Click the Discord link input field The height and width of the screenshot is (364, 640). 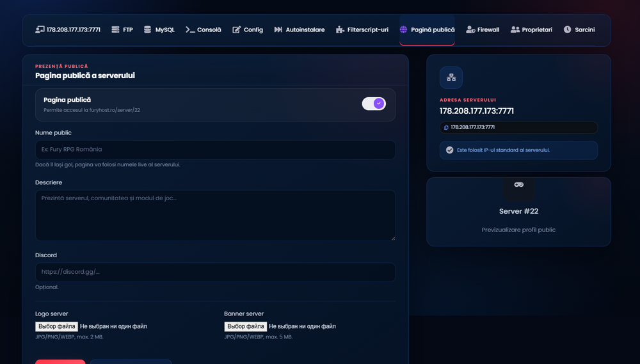[215, 272]
